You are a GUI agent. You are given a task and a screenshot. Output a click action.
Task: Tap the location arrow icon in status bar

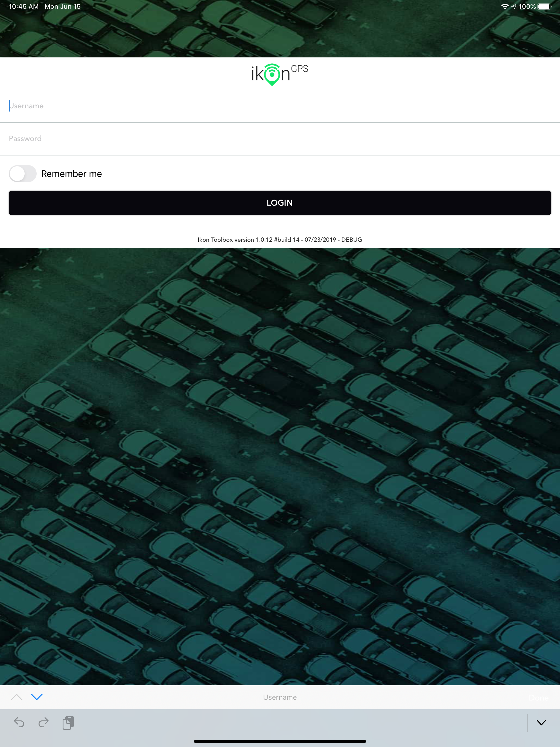pos(514,6)
